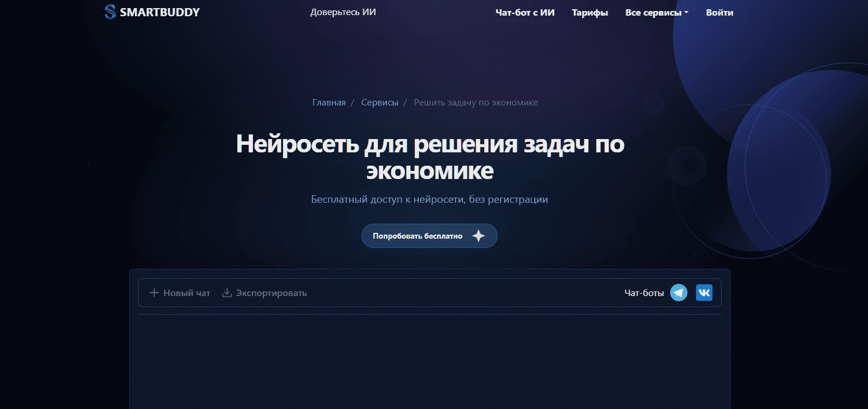Open the VK chat-bot icon
Screen dimensions: 868x409
pos(704,293)
